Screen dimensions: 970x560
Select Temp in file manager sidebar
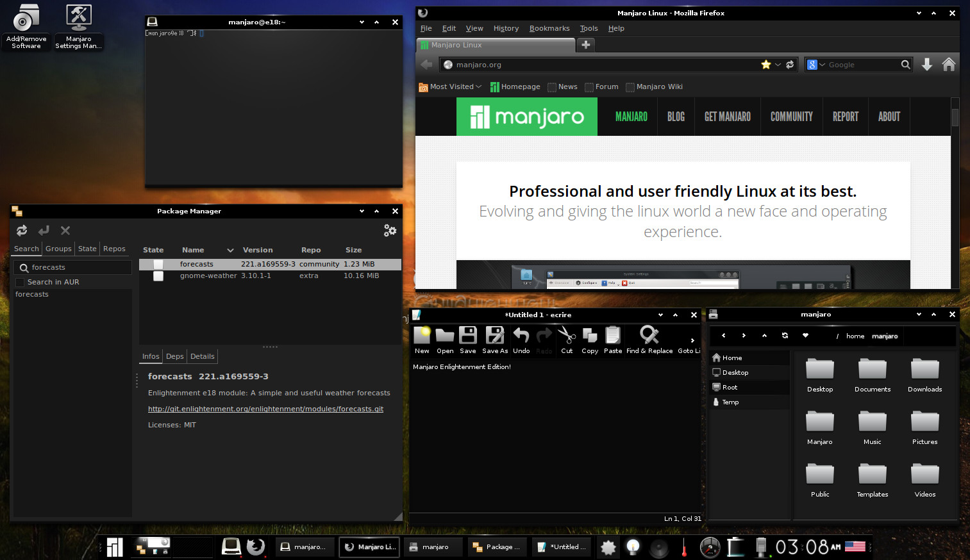(x=749, y=402)
